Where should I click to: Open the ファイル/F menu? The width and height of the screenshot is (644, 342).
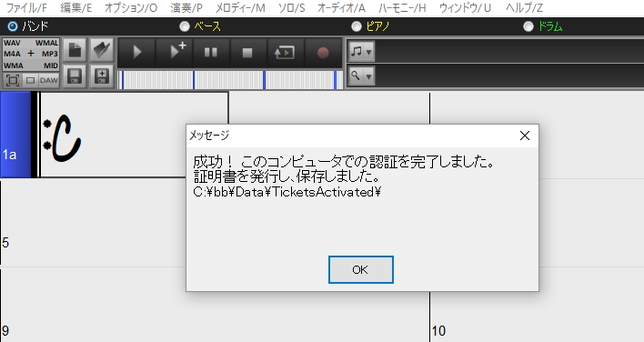coord(26,8)
